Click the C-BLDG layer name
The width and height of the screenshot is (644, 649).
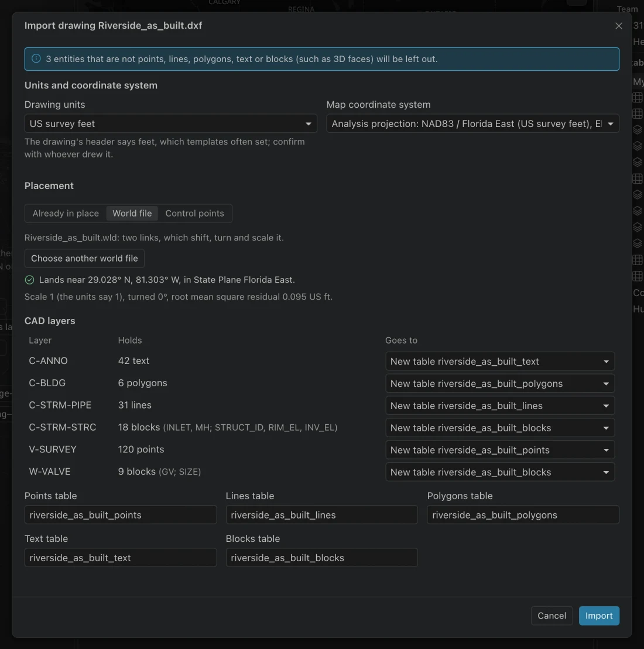pos(47,383)
